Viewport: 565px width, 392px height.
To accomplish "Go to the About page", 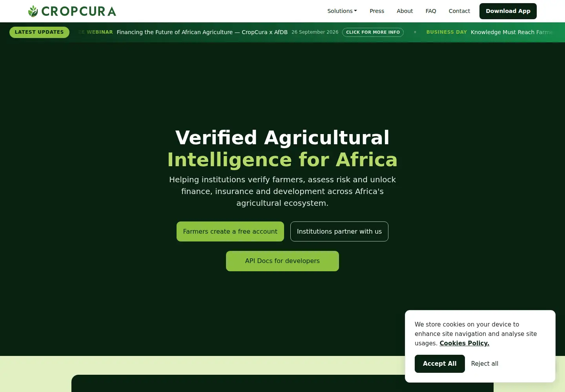I will coord(405,11).
